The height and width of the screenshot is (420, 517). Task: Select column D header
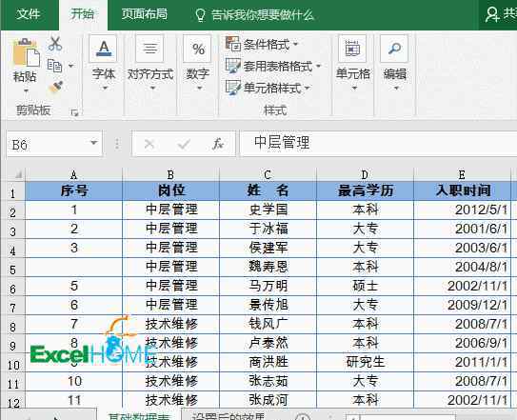click(365, 174)
